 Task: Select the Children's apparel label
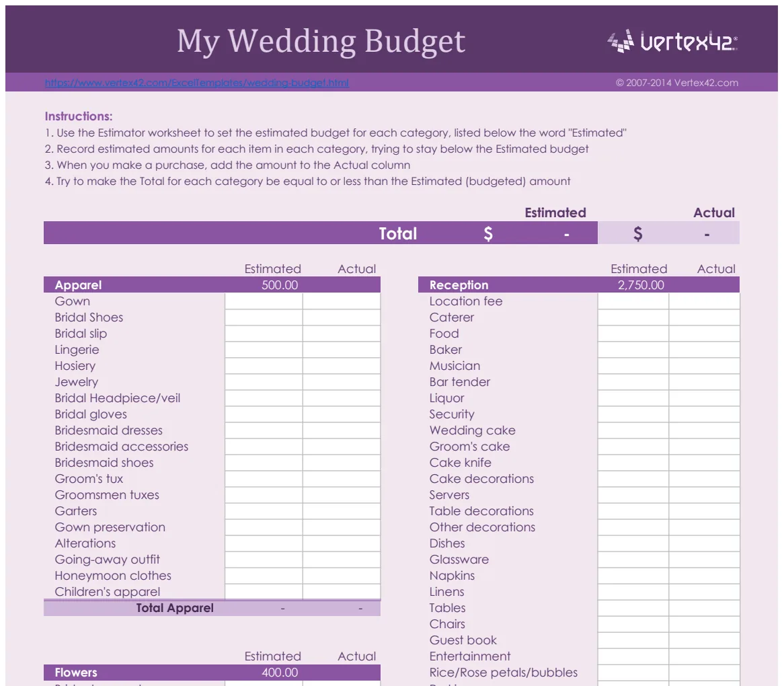point(108,592)
